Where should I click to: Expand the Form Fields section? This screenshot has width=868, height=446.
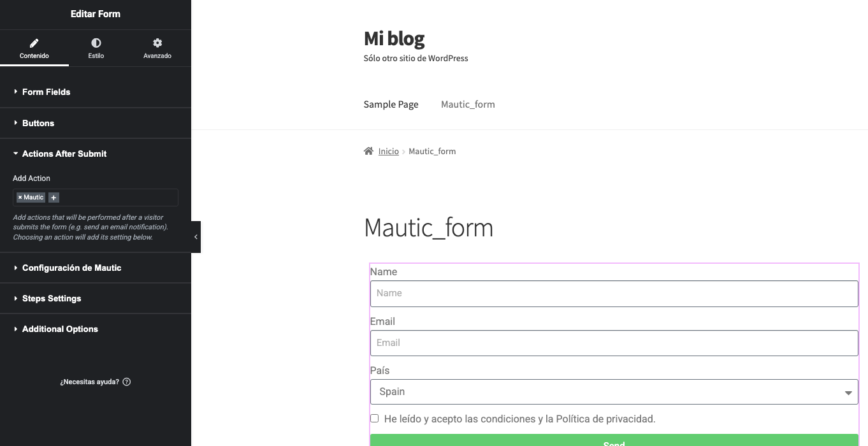(x=96, y=92)
